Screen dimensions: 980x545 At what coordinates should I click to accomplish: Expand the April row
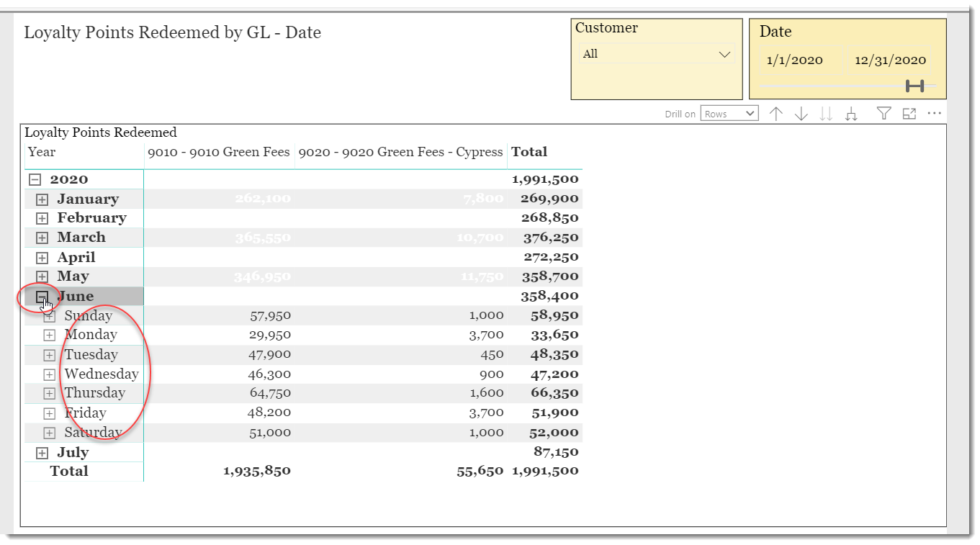tap(42, 258)
